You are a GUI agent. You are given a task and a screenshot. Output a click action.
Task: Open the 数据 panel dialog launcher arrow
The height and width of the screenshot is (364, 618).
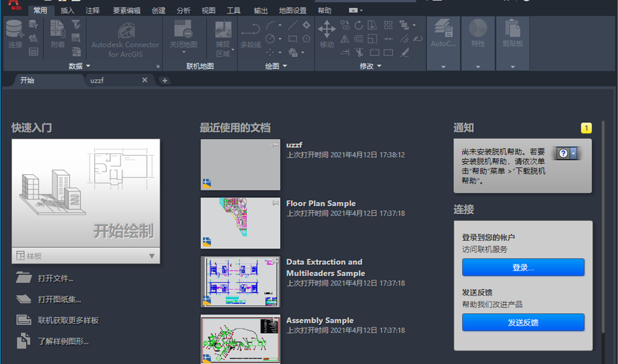[158, 66]
